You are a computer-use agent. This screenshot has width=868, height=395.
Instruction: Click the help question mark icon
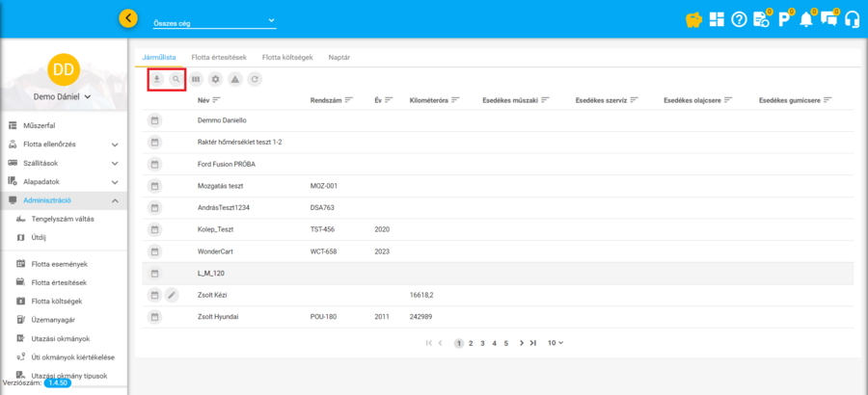click(x=739, y=19)
